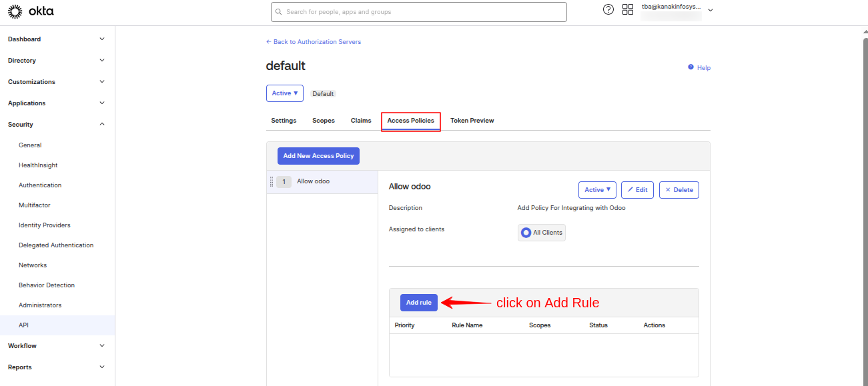Expand the Dashboard menu
The image size is (868, 386).
(x=57, y=39)
